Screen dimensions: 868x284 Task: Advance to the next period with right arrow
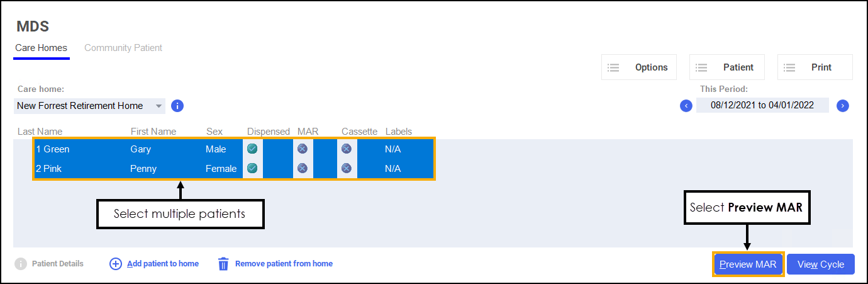tap(843, 106)
